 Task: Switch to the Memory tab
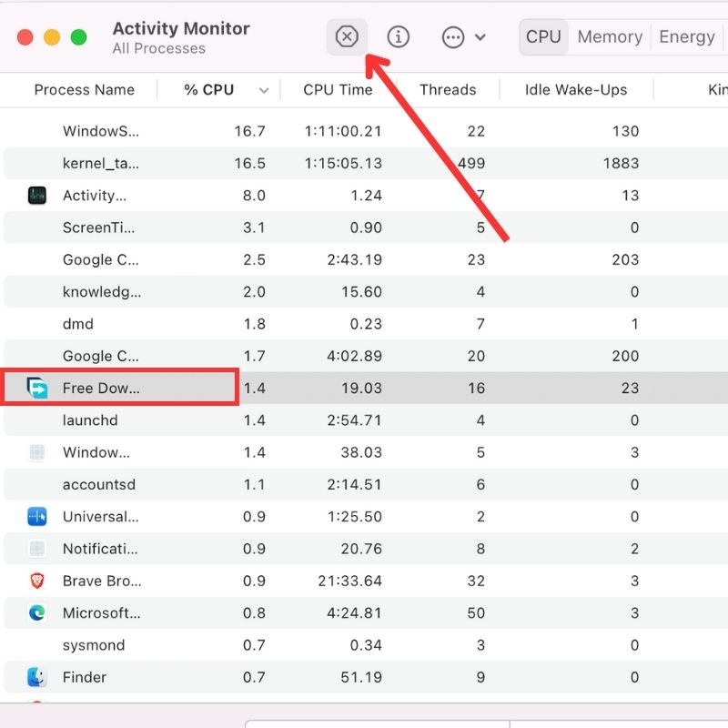point(610,36)
